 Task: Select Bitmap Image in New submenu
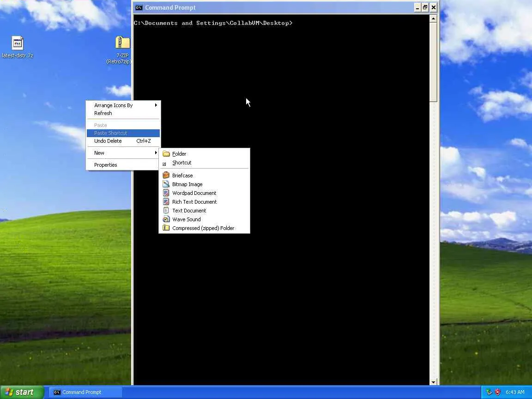click(204, 184)
